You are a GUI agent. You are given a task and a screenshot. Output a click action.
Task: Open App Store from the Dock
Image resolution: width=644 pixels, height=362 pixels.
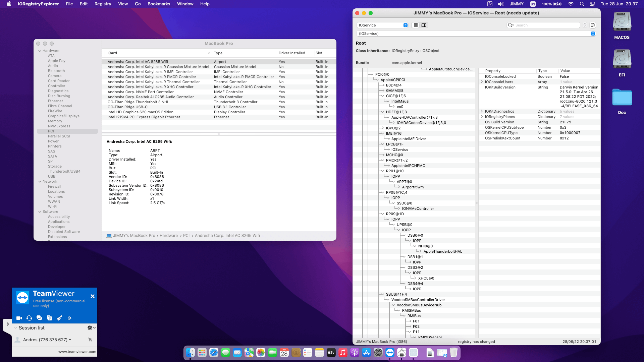click(x=366, y=353)
